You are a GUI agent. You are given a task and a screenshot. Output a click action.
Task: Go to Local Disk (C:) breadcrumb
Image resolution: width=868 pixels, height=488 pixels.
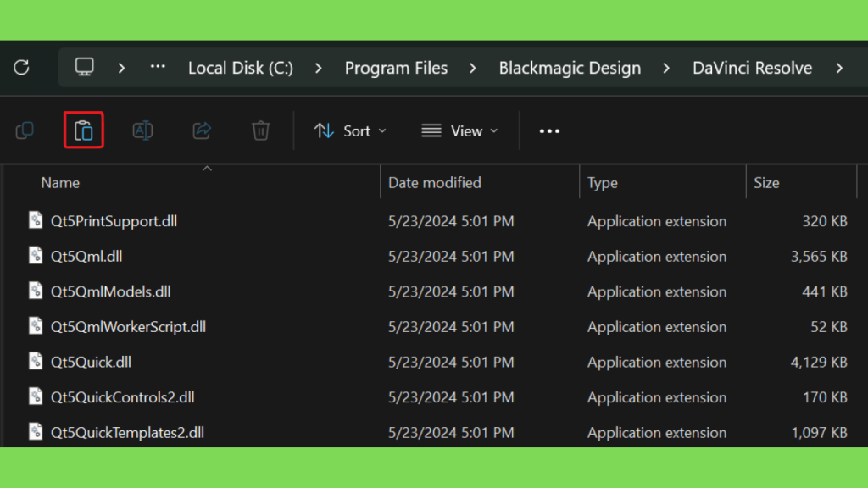(x=241, y=68)
